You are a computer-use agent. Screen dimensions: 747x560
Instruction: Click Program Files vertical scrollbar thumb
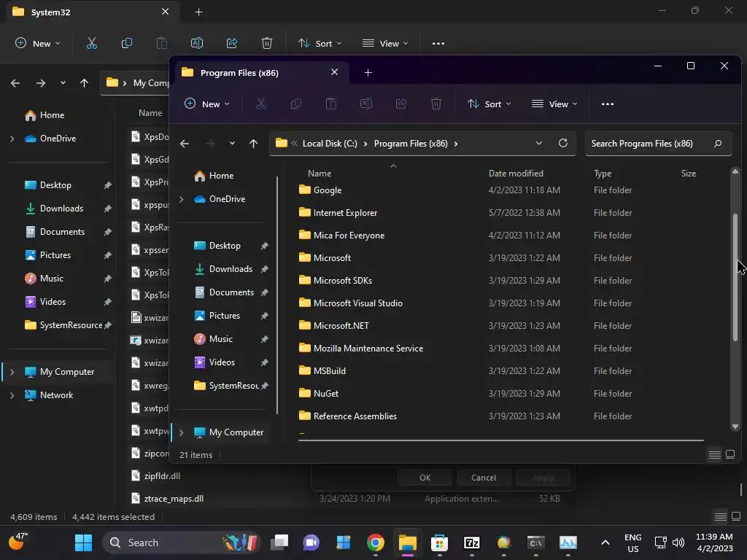tap(735, 278)
